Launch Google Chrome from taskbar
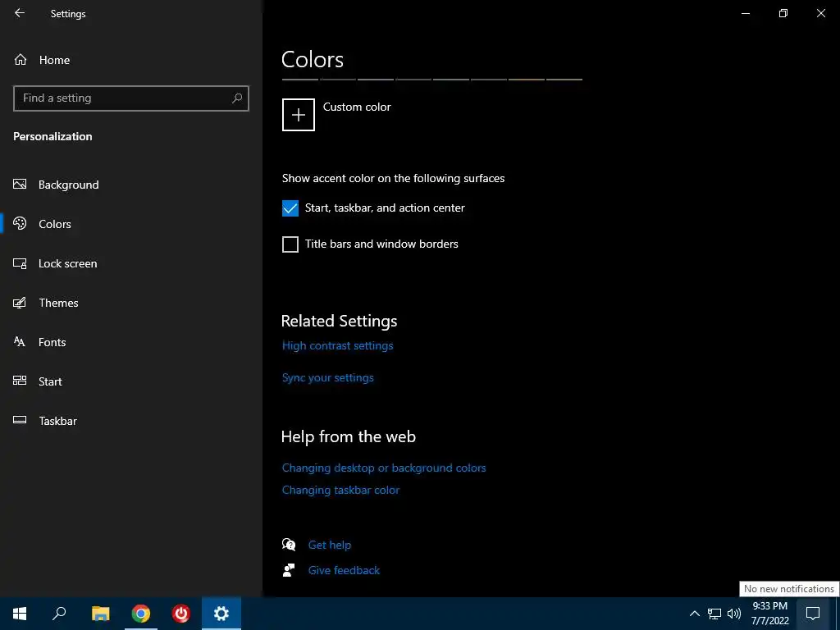Image resolution: width=840 pixels, height=630 pixels. point(141,614)
